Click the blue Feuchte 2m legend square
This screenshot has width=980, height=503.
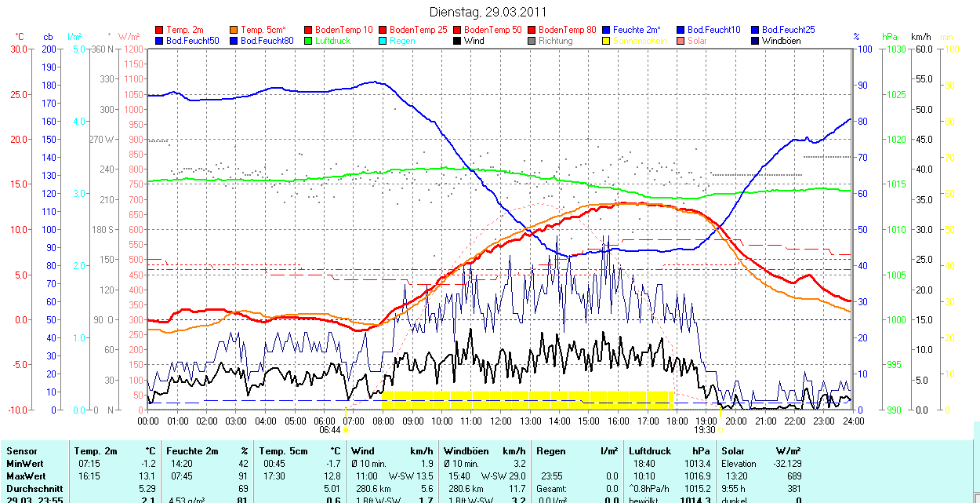[x=607, y=30]
